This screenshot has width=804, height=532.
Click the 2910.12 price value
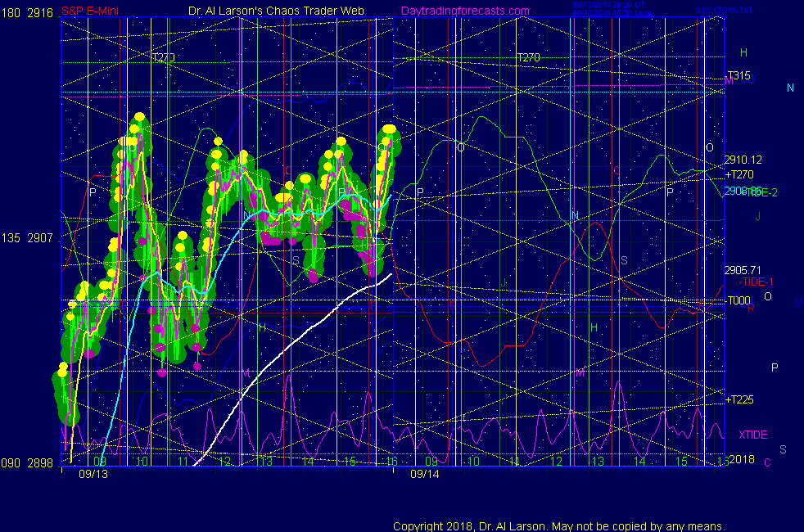click(743, 160)
